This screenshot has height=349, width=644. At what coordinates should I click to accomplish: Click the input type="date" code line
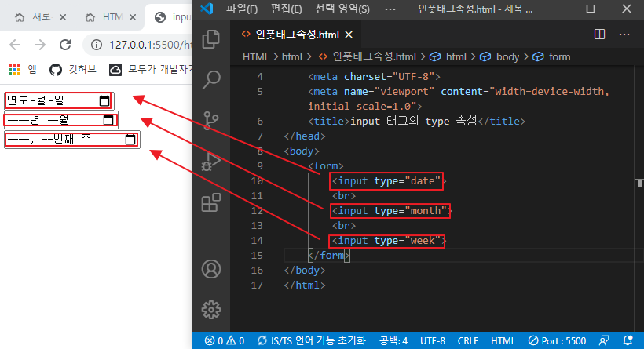[x=388, y=181]
